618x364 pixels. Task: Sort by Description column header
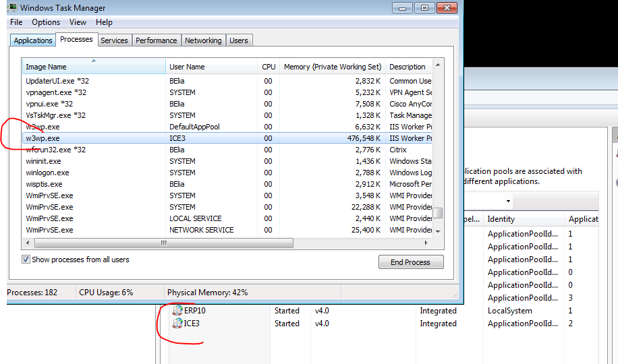[x=409, y=67]
